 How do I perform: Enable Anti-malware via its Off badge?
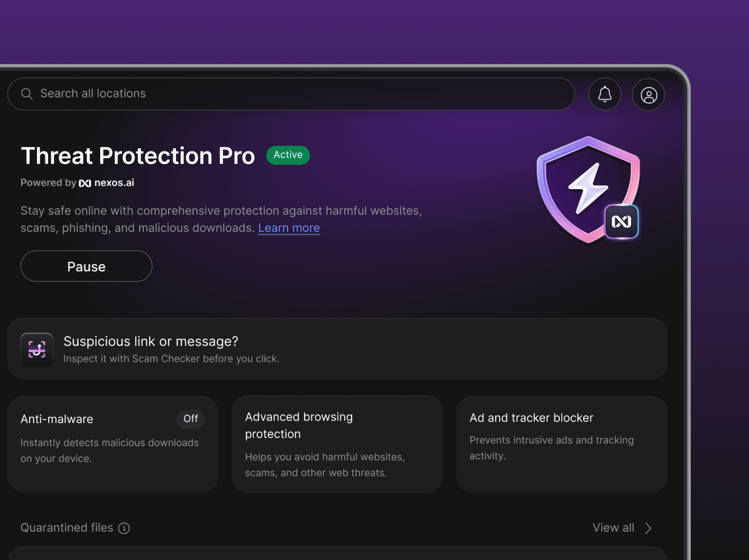[191, 419]
